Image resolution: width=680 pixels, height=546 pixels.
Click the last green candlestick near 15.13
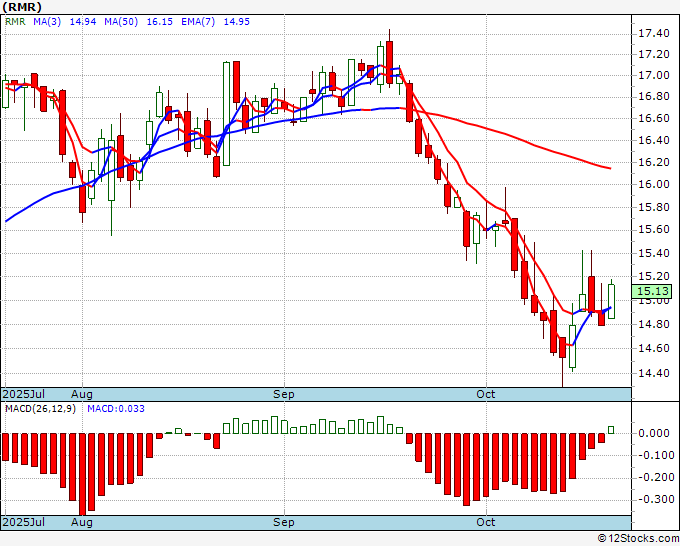coord(611,301)
